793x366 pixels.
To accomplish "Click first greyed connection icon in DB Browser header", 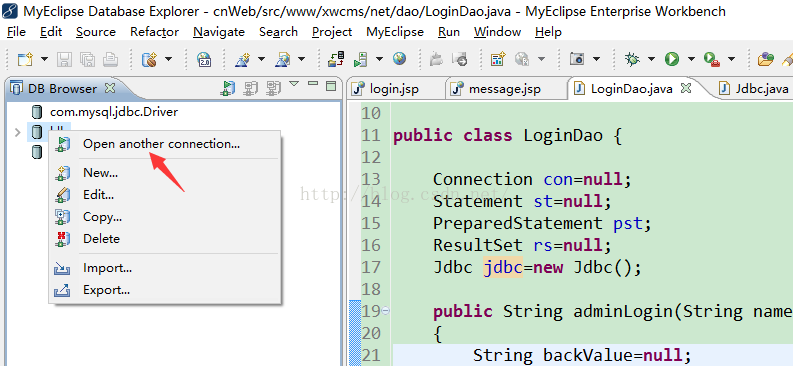I will pyautogui.click(x=250, y=88).
